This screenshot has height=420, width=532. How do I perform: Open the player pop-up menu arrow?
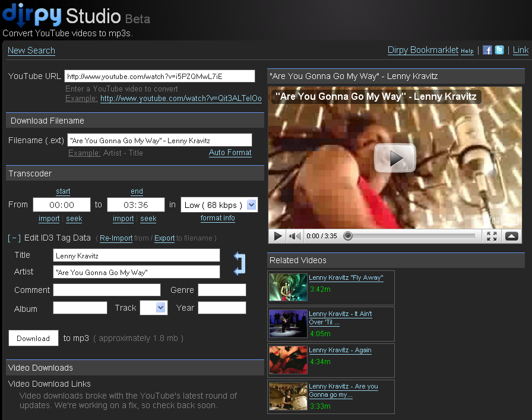512,236
